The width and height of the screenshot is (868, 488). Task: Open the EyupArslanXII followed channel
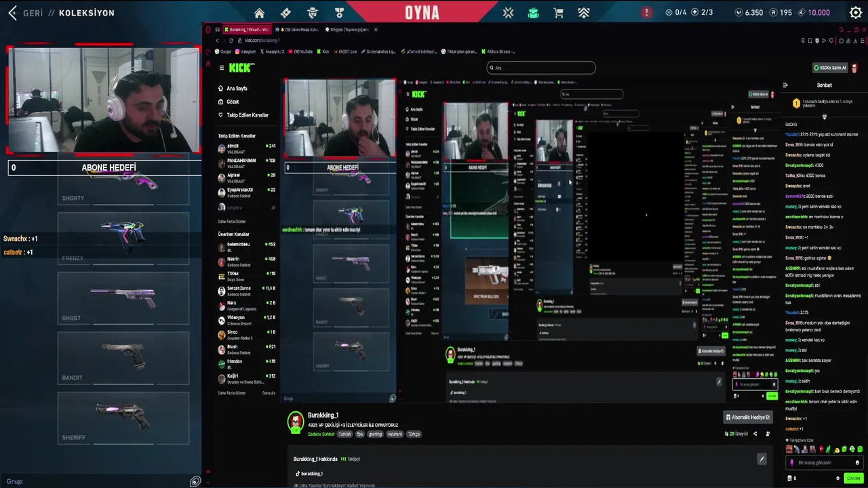click(x=247, y=192)
